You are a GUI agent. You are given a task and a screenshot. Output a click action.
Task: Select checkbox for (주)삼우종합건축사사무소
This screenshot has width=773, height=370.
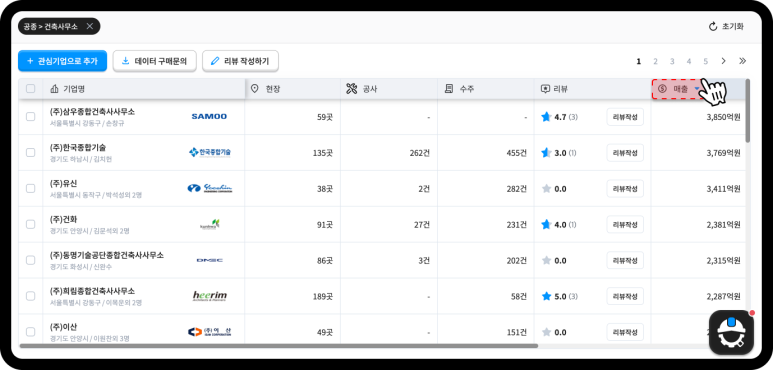[x=31, y=117]
